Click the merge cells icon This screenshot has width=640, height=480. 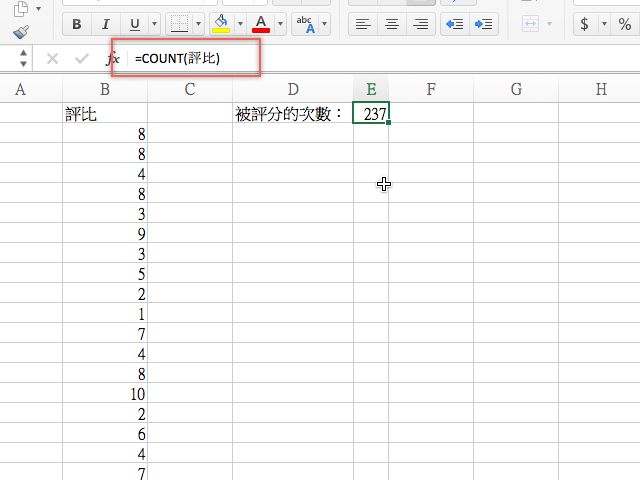coord(530,24)
